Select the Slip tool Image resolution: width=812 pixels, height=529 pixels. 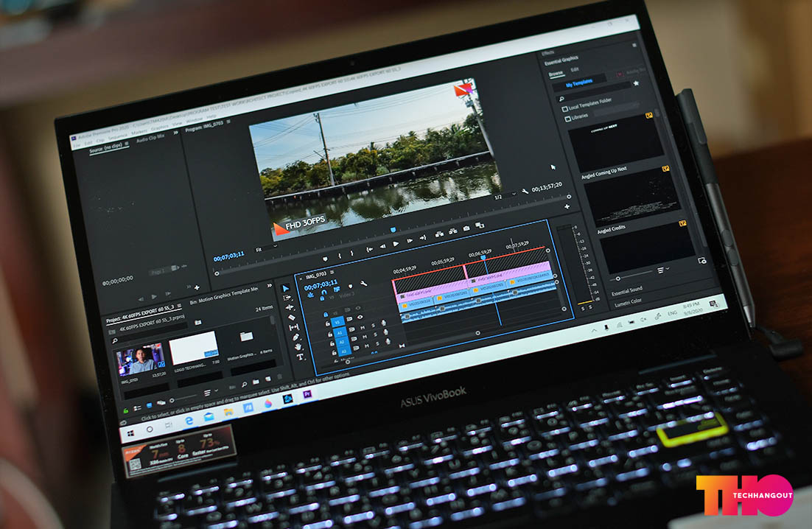[x=293, y=327]
